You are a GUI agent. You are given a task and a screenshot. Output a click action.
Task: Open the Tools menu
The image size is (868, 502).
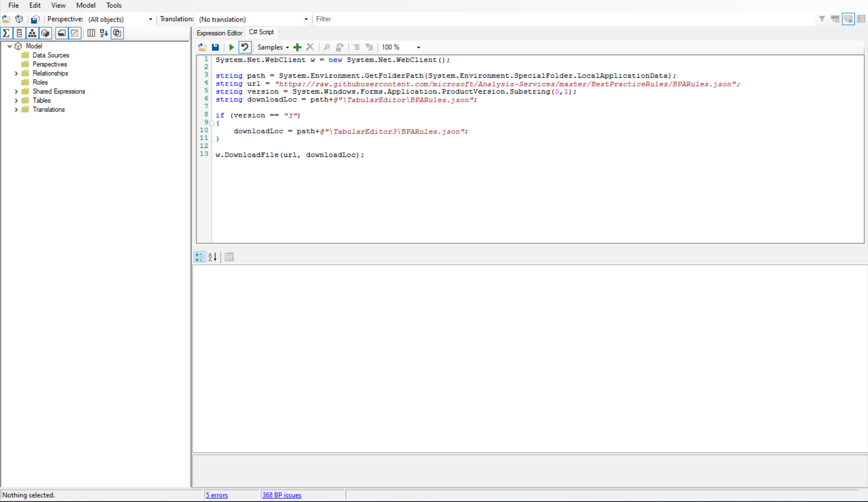tap(114, 5)
